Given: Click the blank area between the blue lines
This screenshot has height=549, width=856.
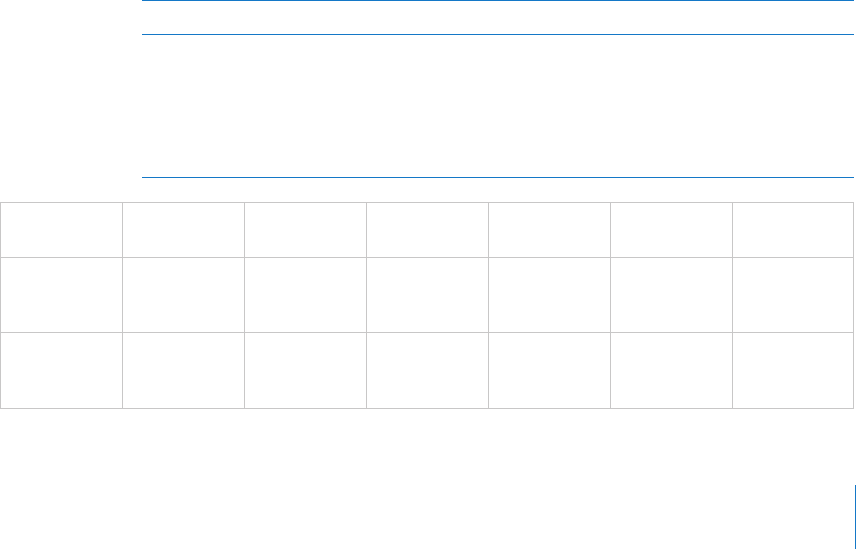Looking at the screenshot, I should pos(497,106).
